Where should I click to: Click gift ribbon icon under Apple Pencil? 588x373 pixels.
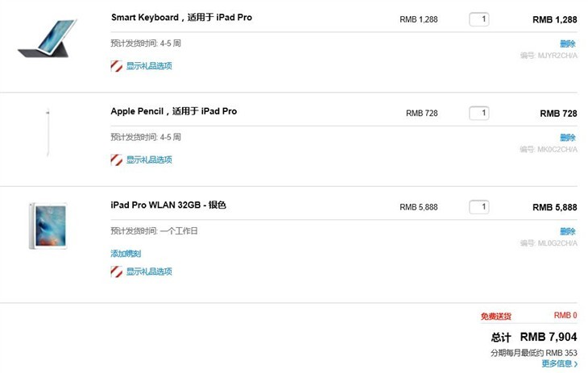[x=116, y=160]
